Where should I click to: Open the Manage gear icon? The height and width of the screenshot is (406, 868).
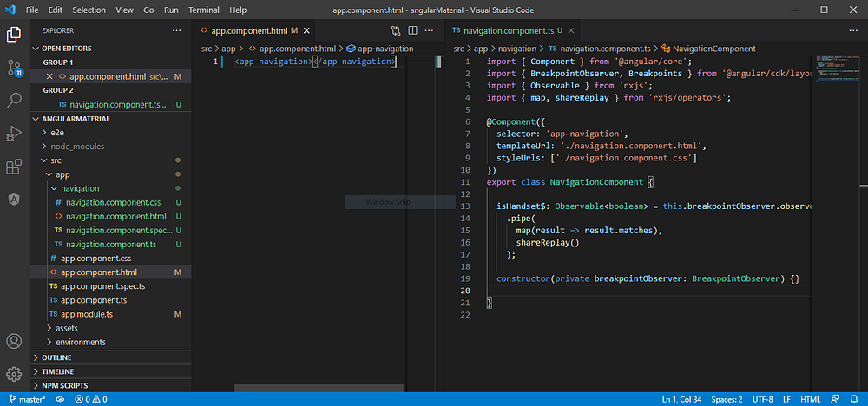tap(14, 374)
